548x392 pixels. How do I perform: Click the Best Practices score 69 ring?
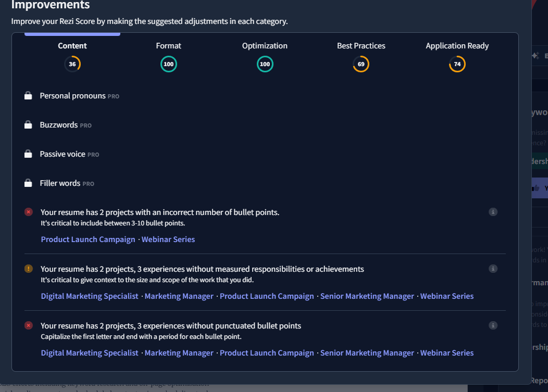click(x=361, y=64)
